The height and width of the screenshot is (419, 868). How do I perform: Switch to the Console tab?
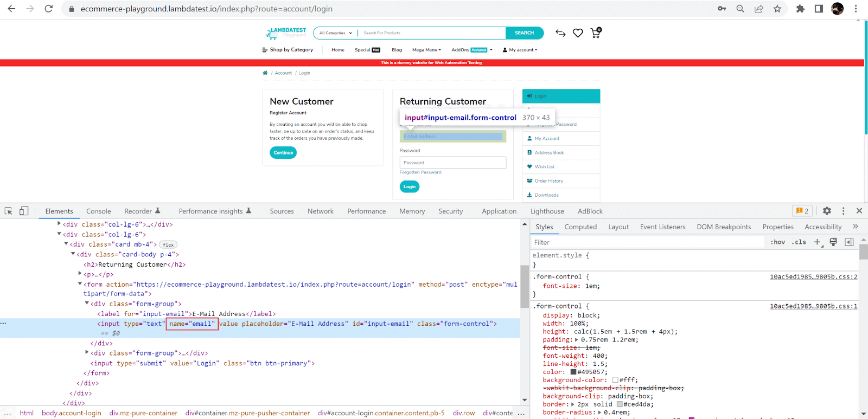[98, 211]
